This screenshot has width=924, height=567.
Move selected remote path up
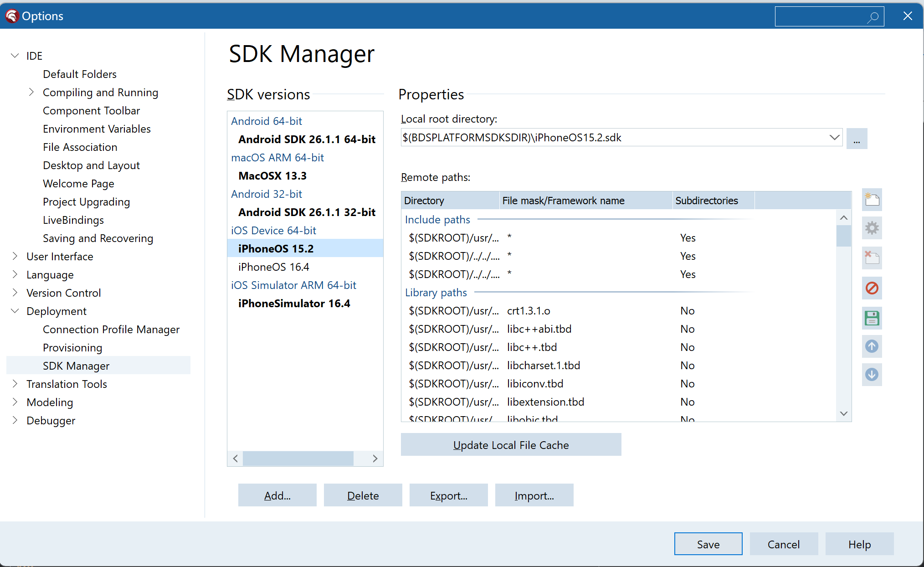tap(872, 346)
